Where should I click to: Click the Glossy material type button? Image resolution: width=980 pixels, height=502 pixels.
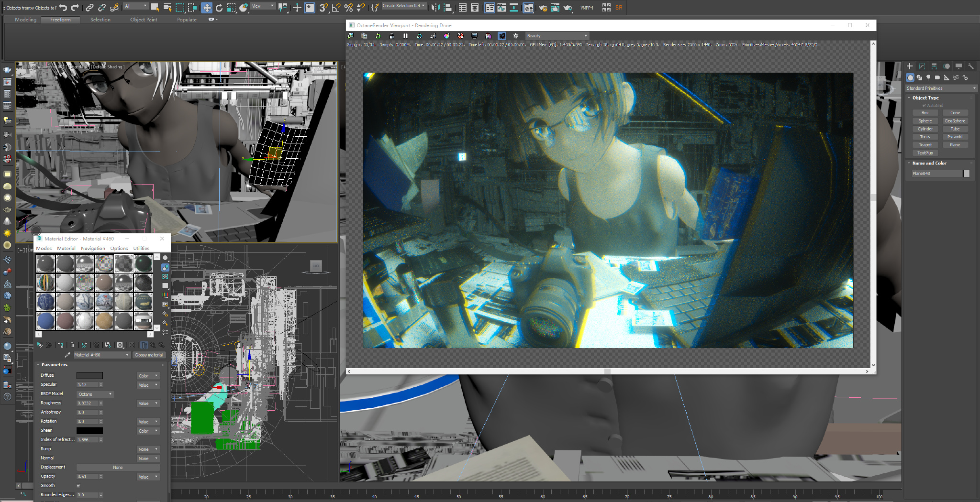[149, 355]
